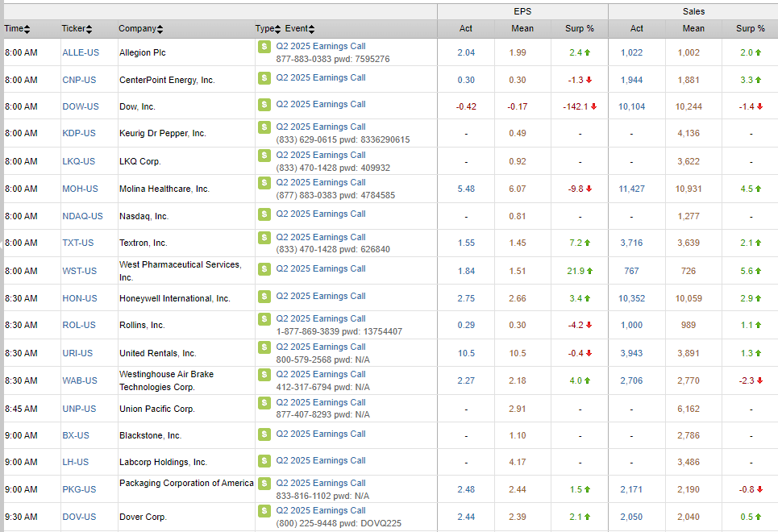Click the event icon for Westinghouse Air Brake
This screenshot has height=532, width=778.
pos(264,375)
